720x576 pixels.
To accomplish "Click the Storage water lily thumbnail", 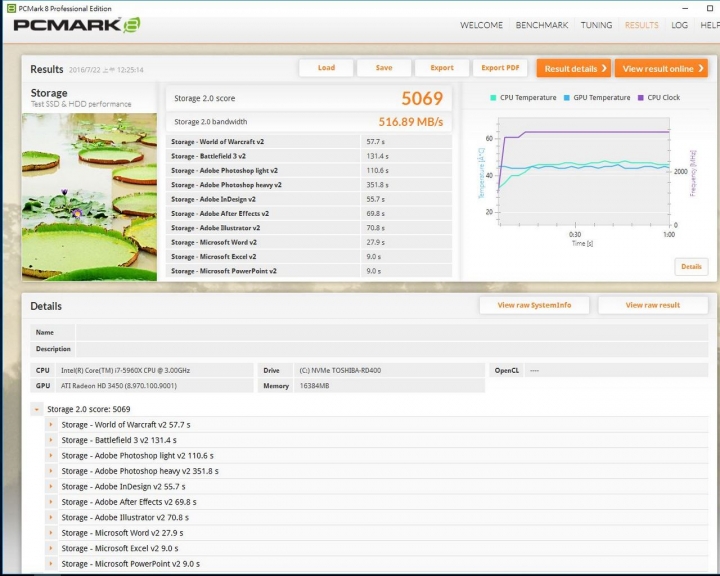I will pyautogui.click(x=89, y=197).
